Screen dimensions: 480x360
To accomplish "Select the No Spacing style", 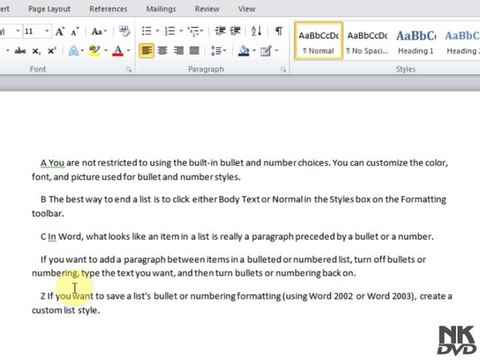I will pos(367,41).
